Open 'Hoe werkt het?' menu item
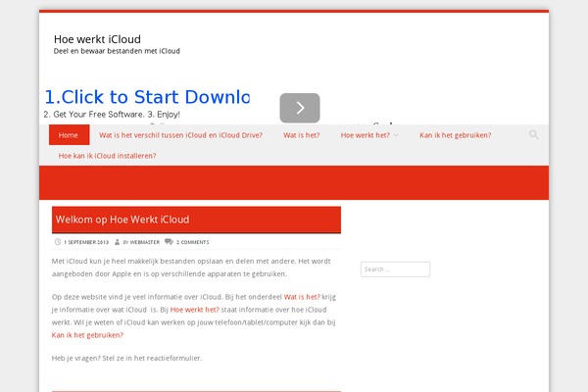Screen dimensions: 588x392 pyautogui.click(x=365, y=135)
